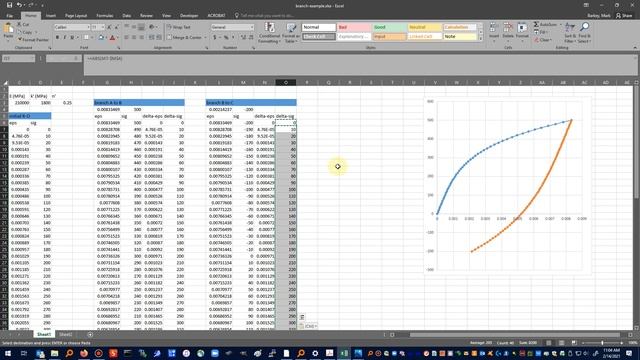640x360 pixels.
Task: Switch to the Page Layout tab
Action: coord(76,16)
